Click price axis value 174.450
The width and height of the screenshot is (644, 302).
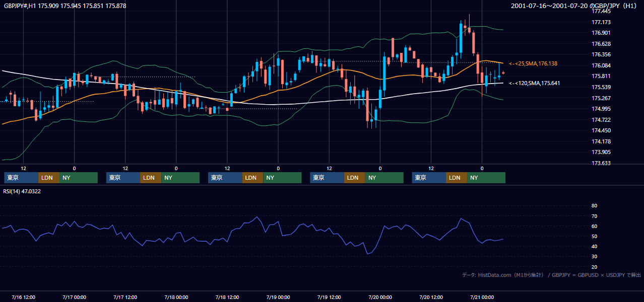(x=601, y=130)
